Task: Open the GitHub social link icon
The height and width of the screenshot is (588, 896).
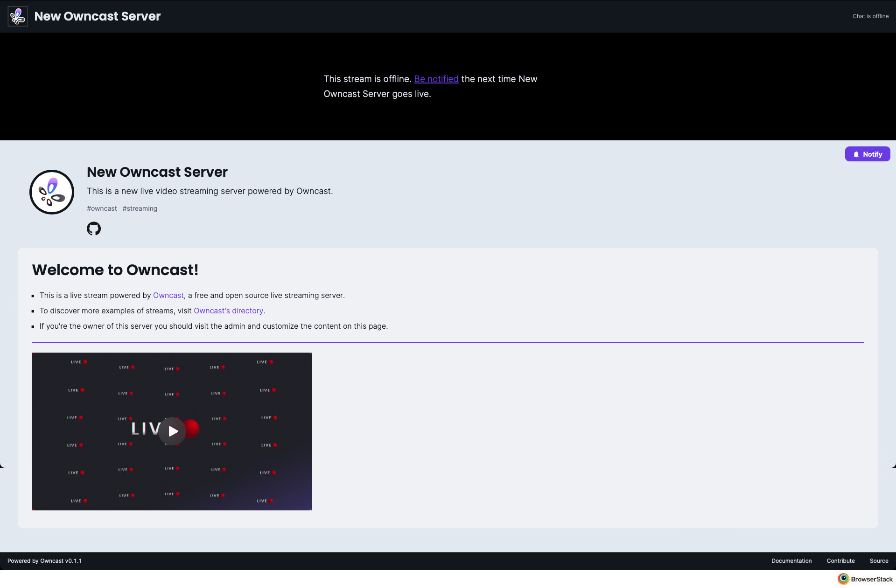Action: [94, 228]
